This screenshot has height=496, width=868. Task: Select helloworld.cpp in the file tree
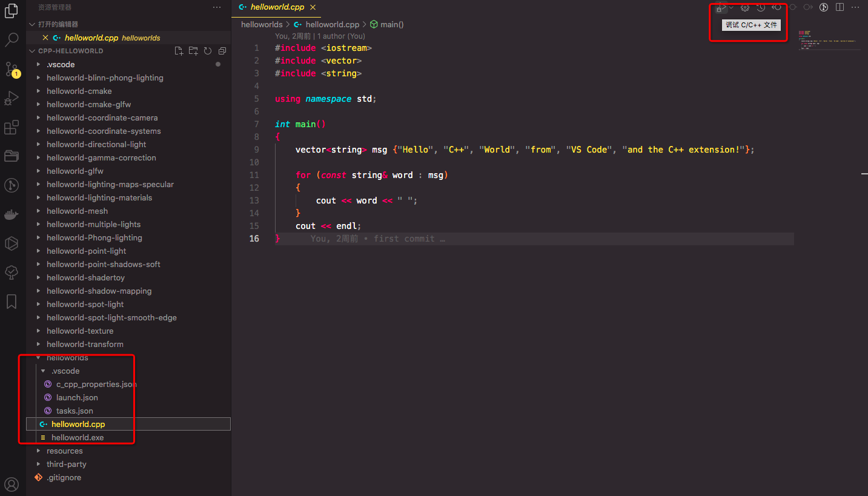[x=128, y=424]
